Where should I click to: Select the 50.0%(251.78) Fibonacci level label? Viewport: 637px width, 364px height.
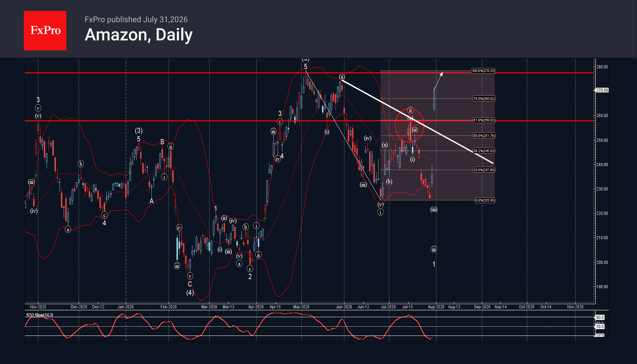coord(484,136)
